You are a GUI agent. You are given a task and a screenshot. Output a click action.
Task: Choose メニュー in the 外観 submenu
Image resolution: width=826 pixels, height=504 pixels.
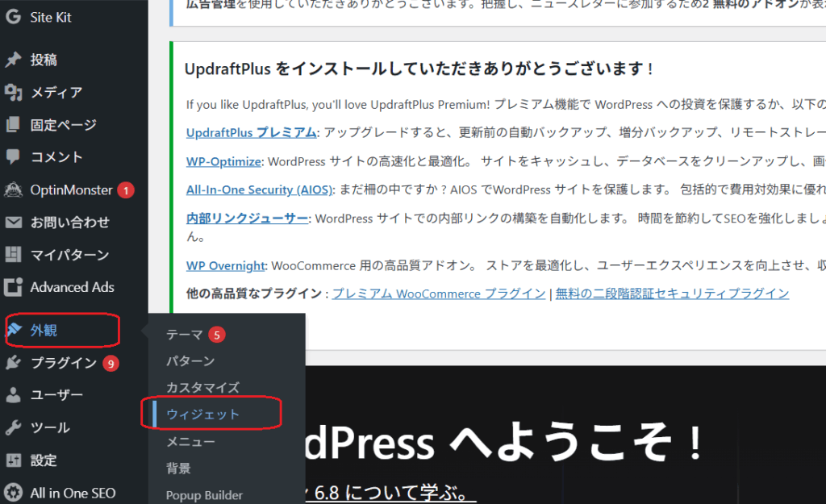pos(190,441)
